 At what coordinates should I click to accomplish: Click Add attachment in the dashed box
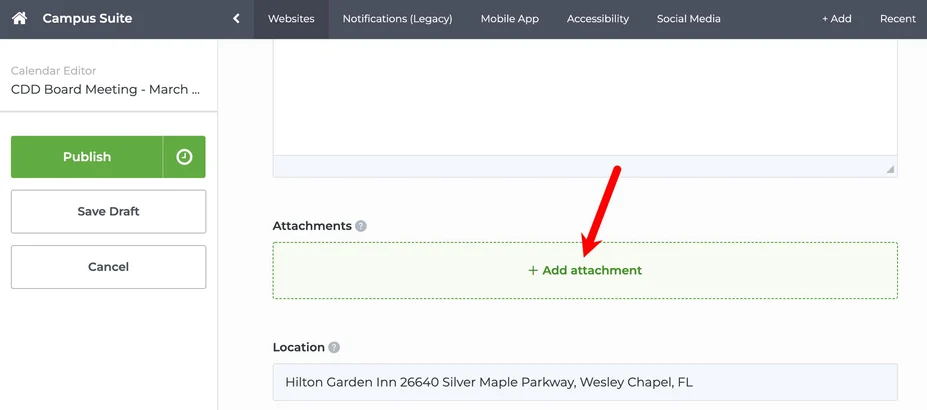tap(585, 271)
